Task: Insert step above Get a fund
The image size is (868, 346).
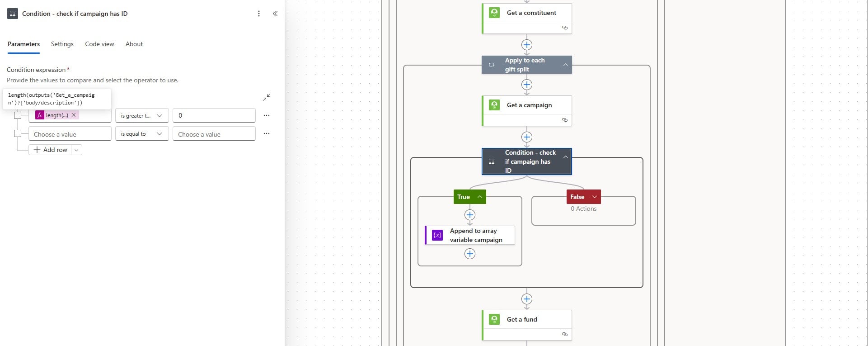Action: pyautogui.click(x=527, y=299)
